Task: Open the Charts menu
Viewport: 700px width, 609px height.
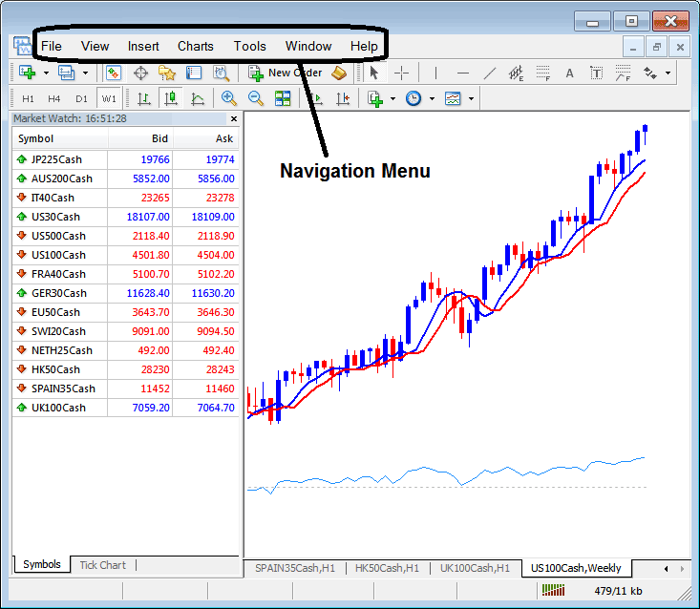Action: click(196, 46)
